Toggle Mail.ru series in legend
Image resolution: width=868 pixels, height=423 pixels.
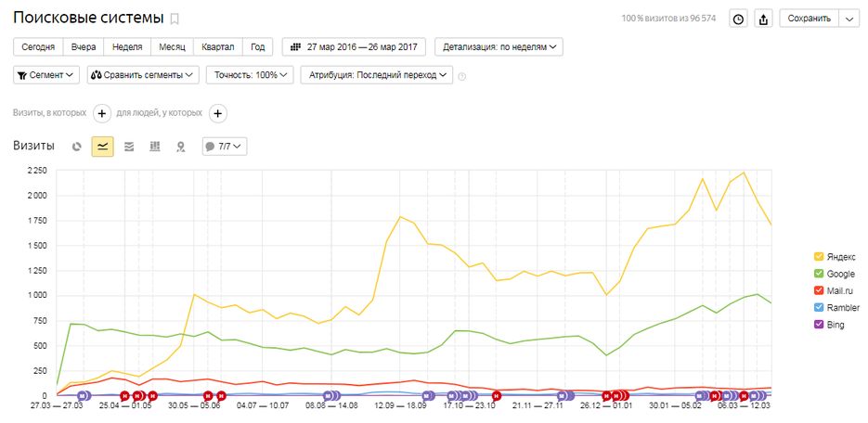point(836,290)
